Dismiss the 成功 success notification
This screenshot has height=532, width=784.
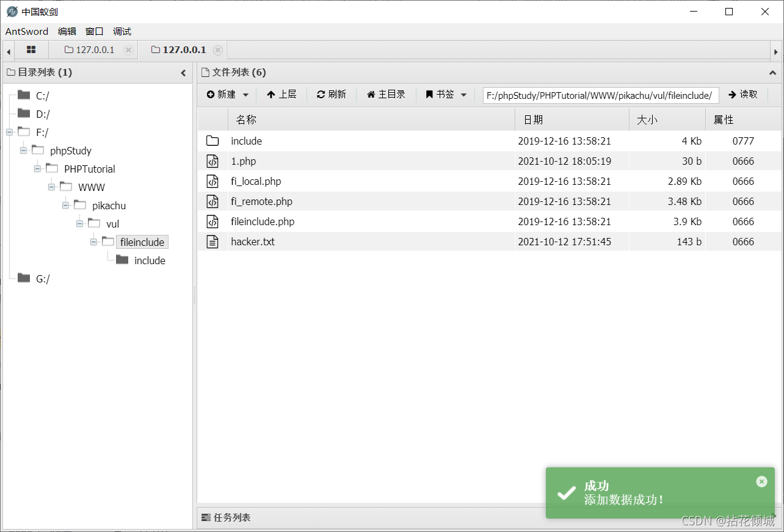(761, 481)
